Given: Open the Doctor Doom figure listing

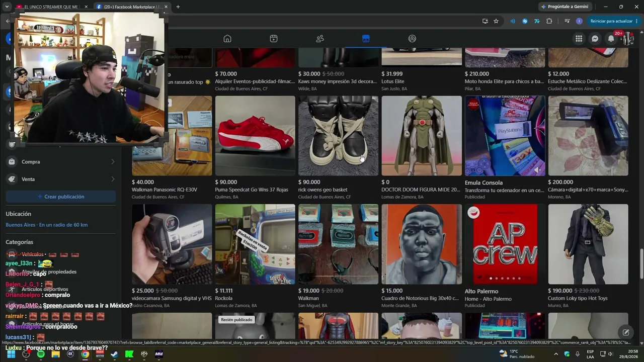Looking at the screenshot, I should (422, 136).
